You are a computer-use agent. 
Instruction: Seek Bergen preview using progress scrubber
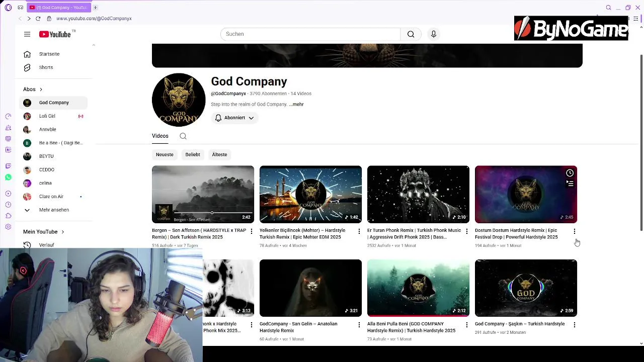pos(212,213)
